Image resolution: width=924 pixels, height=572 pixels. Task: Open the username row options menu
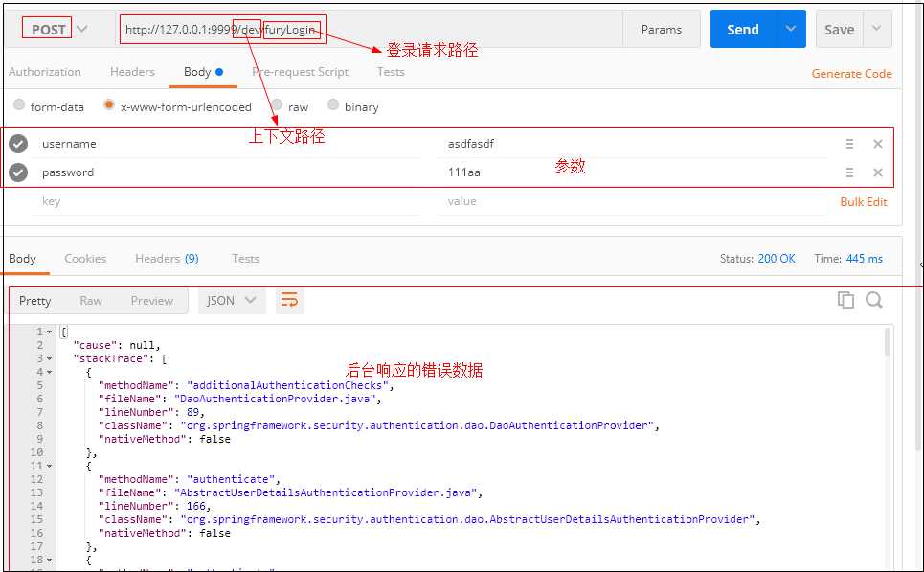coord(849,144)
